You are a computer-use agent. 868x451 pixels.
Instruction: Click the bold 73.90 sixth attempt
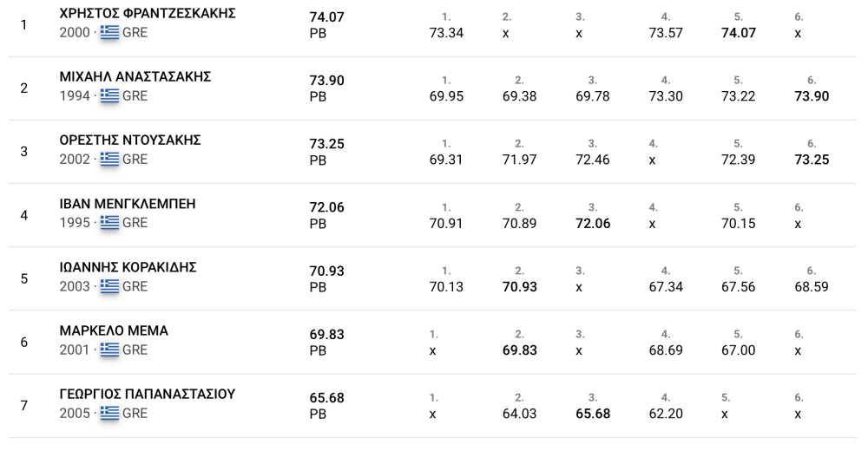pyautogui.click(x=812, y=96)
